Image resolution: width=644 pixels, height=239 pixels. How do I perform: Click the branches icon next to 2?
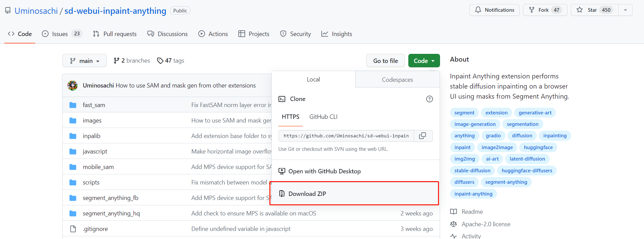point(117,61)
